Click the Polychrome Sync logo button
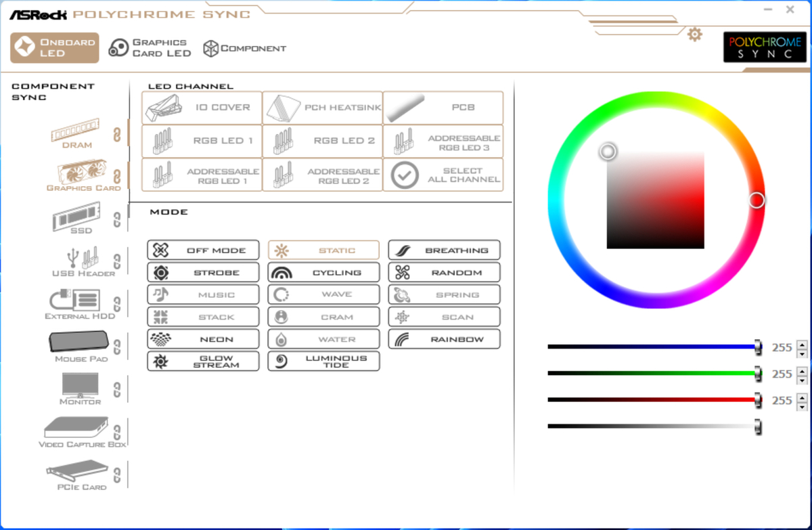The height and width of the screenshot is (530, 812). (x=765, y=47)
